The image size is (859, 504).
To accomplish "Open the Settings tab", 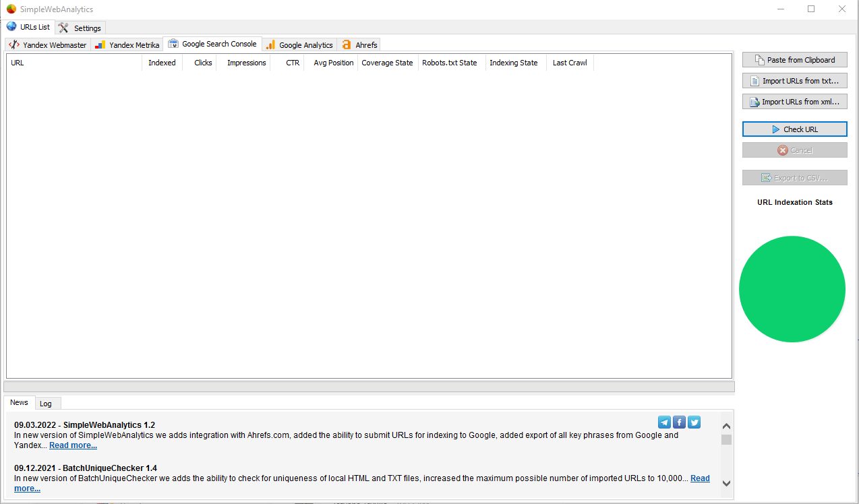I will click(80, 28).
